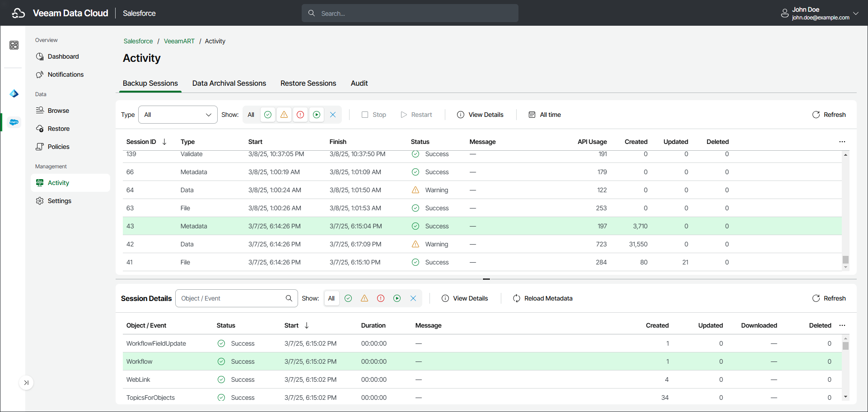Click the Object / Event search field

[x=237, y=298]
